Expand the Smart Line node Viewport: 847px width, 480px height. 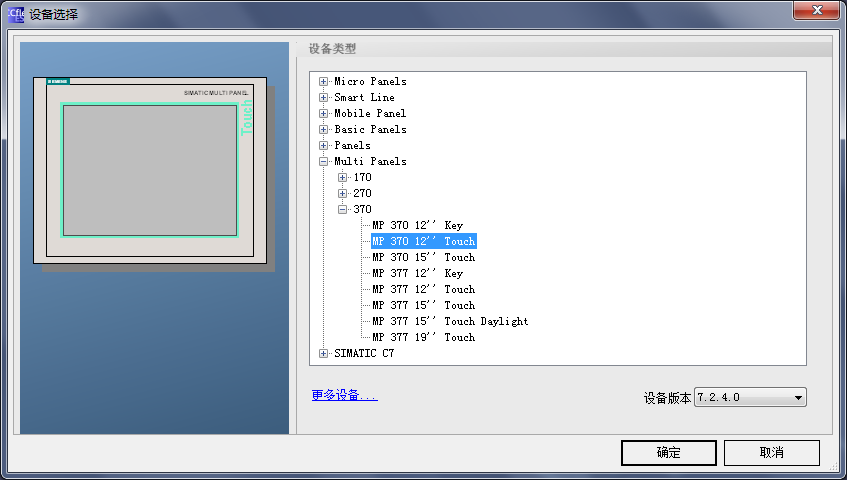pos(323,98)
